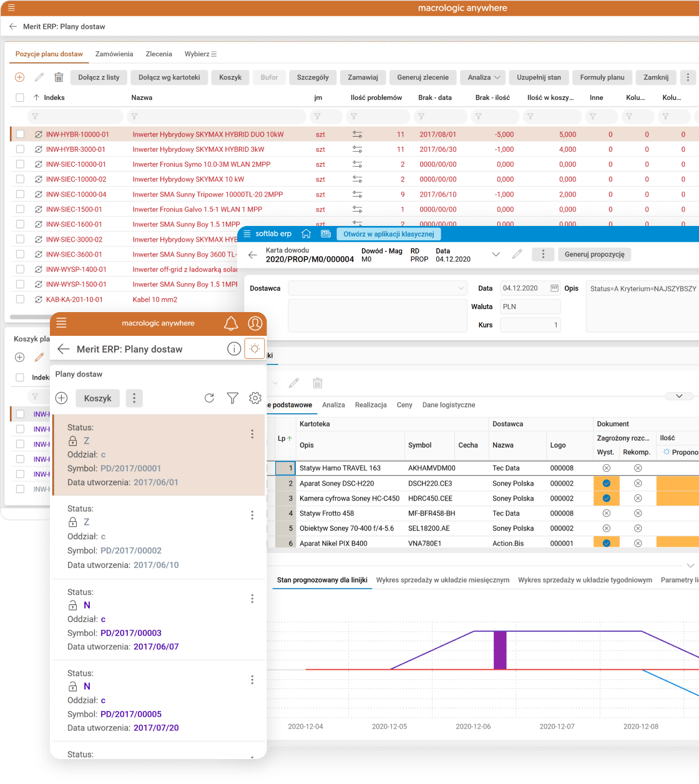Open the Dostawca combo box
The width and height of the screenshot is (699, 784).
click(377, 288)
